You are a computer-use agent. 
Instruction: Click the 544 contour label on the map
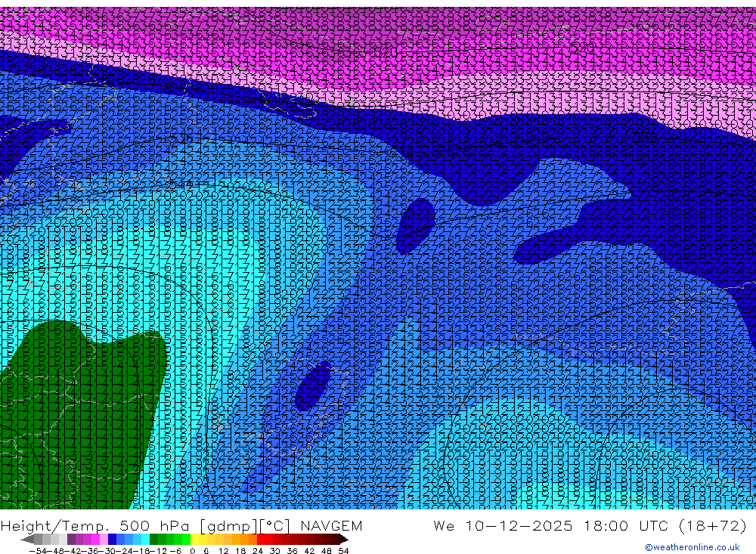click(181, 184)
